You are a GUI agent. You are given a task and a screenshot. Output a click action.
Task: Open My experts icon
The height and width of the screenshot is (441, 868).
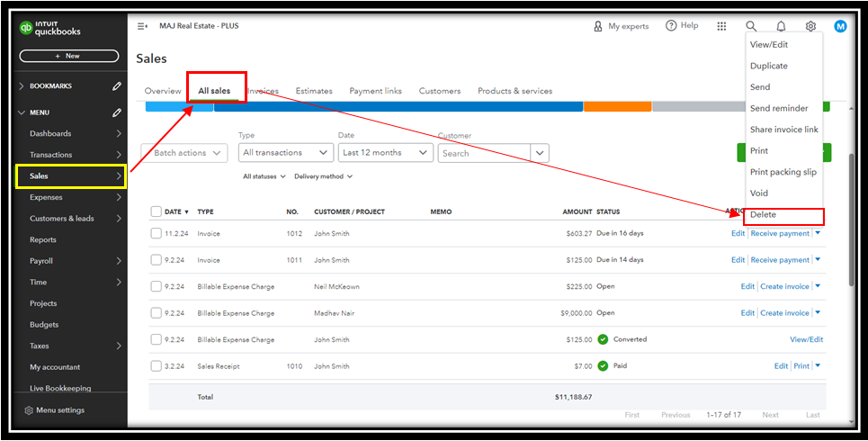598,26
